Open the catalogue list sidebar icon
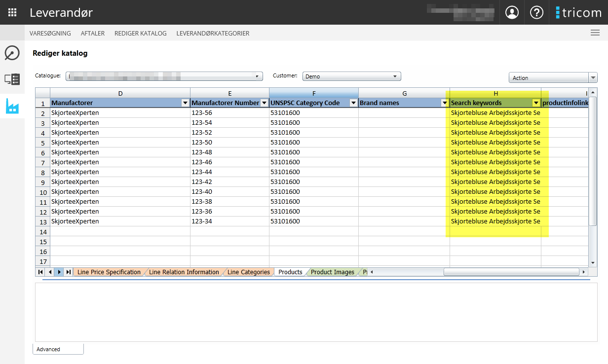This screenshot has width=608, height=364. 12,79
